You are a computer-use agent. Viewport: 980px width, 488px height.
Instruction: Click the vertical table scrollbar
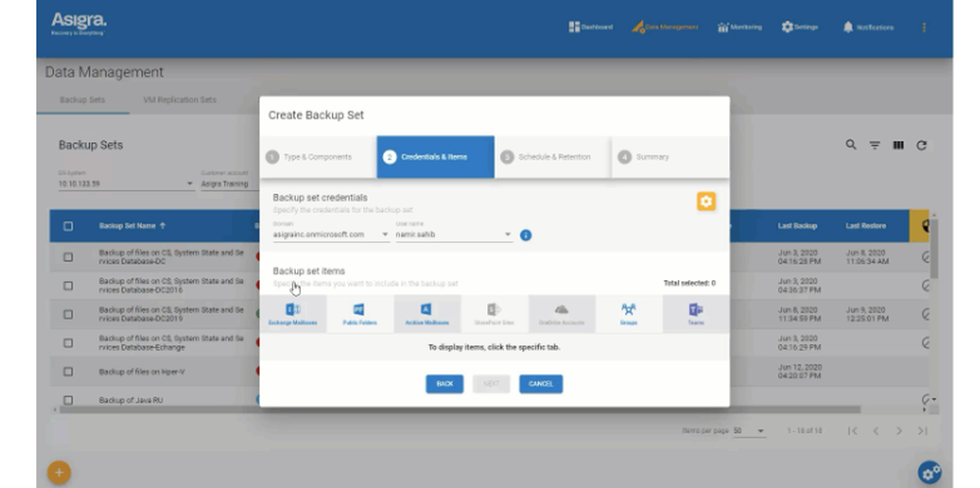(934, 248)
